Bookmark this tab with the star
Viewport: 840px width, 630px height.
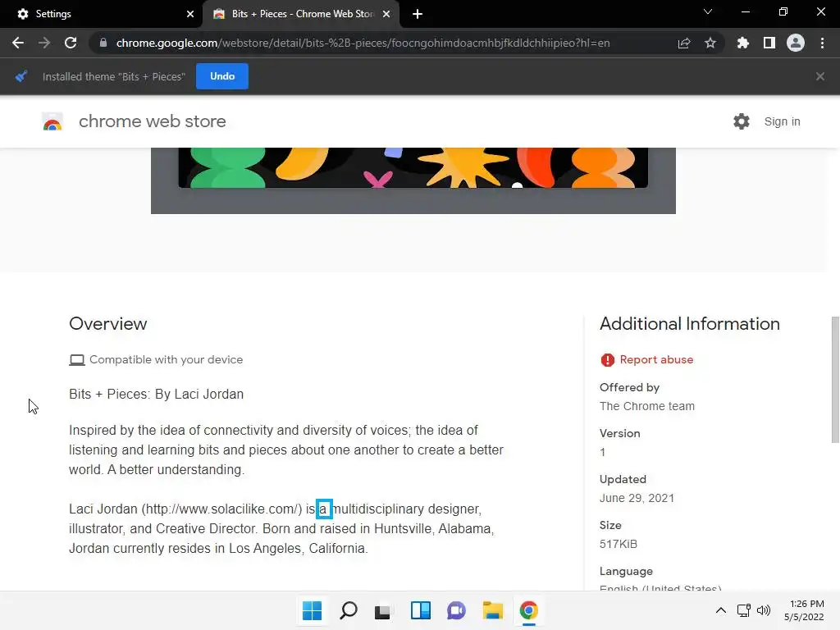point(710,43)
